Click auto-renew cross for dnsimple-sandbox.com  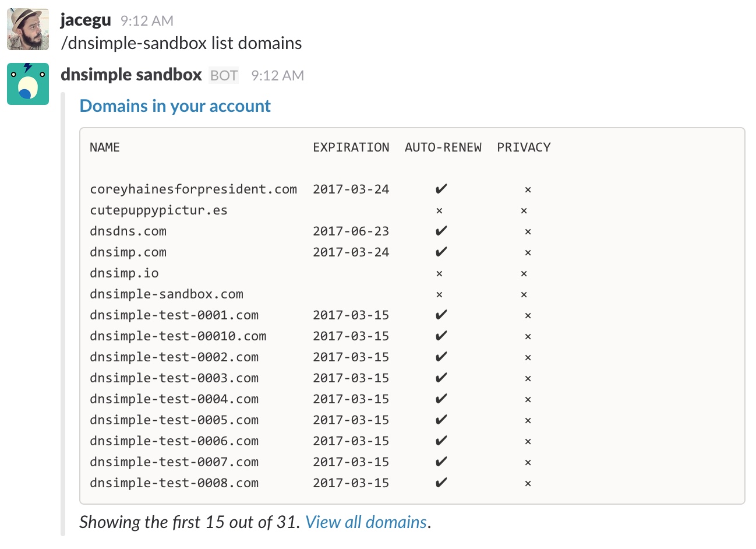click(x=439, y=294)
